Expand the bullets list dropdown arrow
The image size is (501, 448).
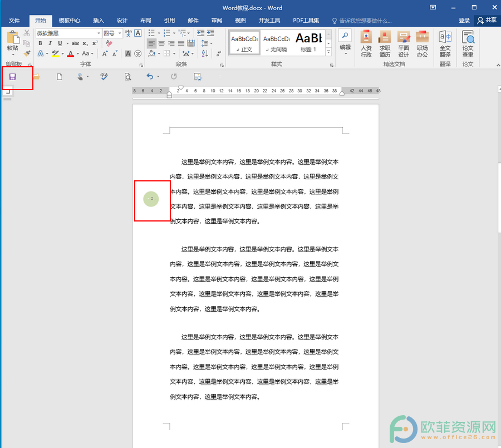pos(159,33)
